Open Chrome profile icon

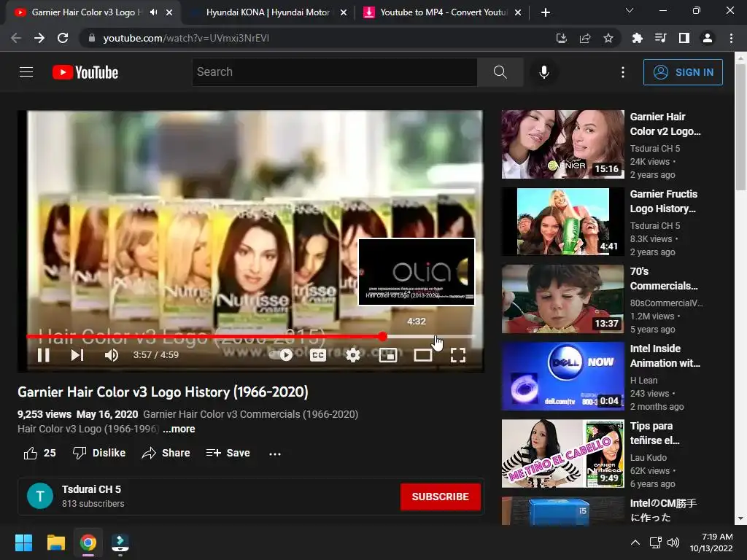pyautogui.click(x=708, y=38)
